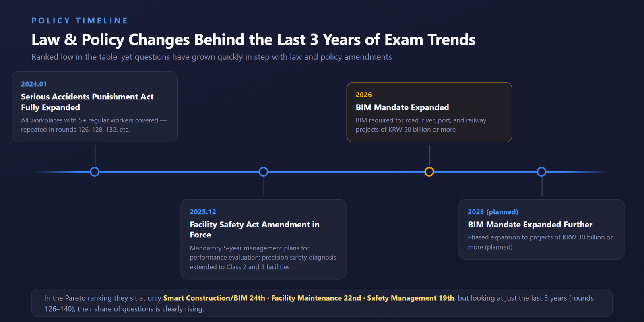Image resolution: width=644 pixels, height=322 pixels.
Task: Click the "POLICY TIMELINE" heading label
Action: 80,21
